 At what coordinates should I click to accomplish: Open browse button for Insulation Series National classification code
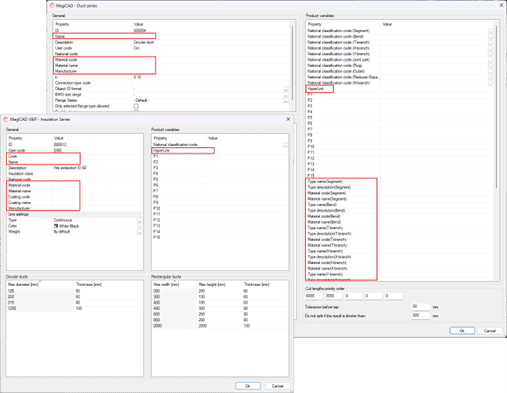tap(285, 145)
